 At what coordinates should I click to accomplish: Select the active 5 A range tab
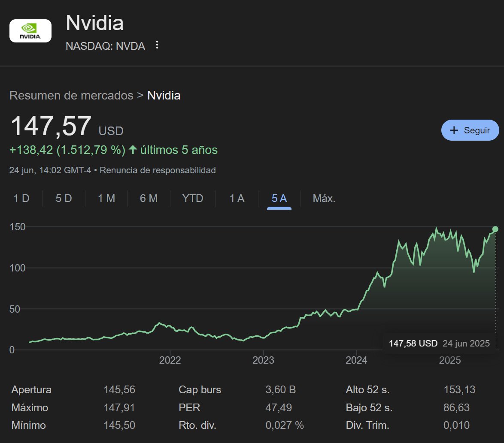[x=279, y=199]
